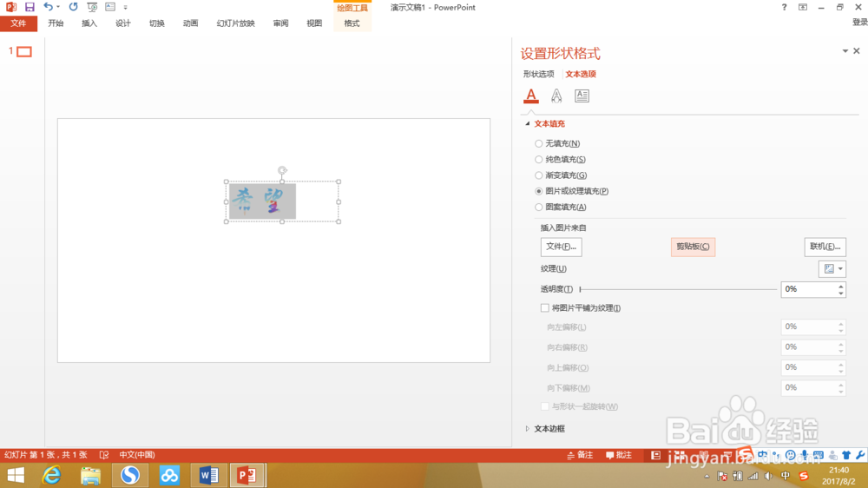
Task: Insert picture from 联机 Online button
Action: pyautogui.click(x=825, y=247)
